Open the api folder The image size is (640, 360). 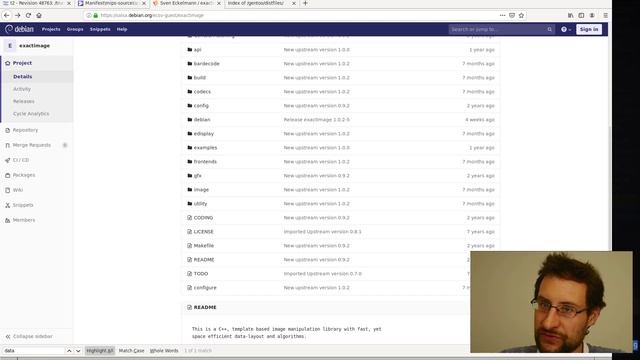pyautogui.click(x=198, y=50)
